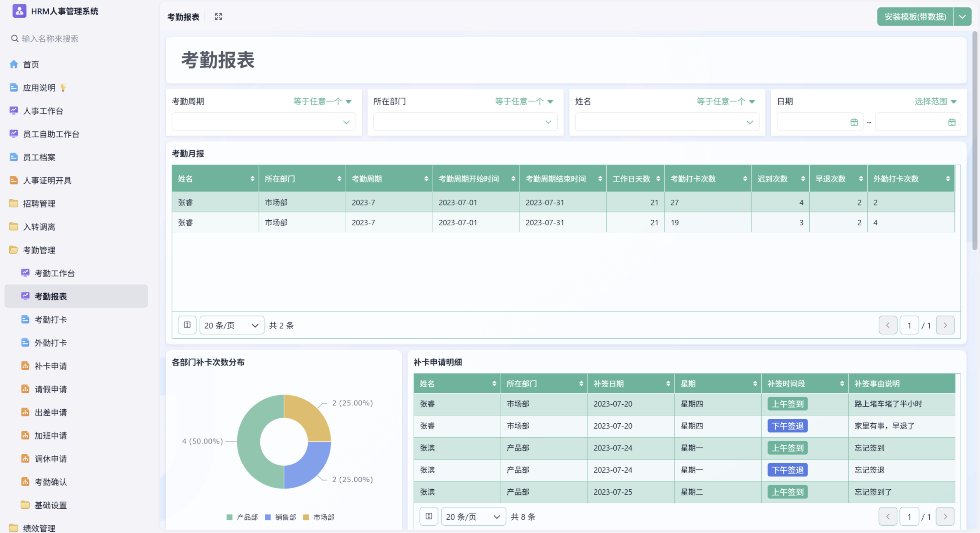Image resolution: width=980 pixels, height=533 pixels.
Task: Click the HRM app logo icon
Action: coord(19,11)
